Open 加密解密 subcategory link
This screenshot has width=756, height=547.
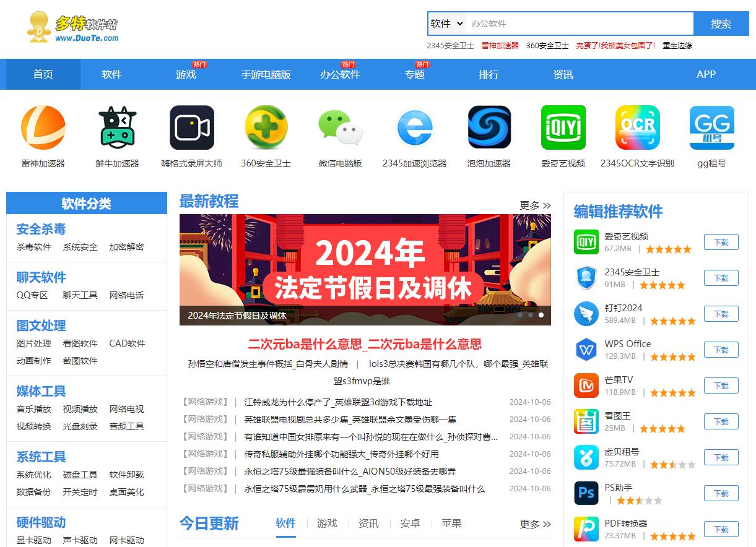[x=126, y=247]
